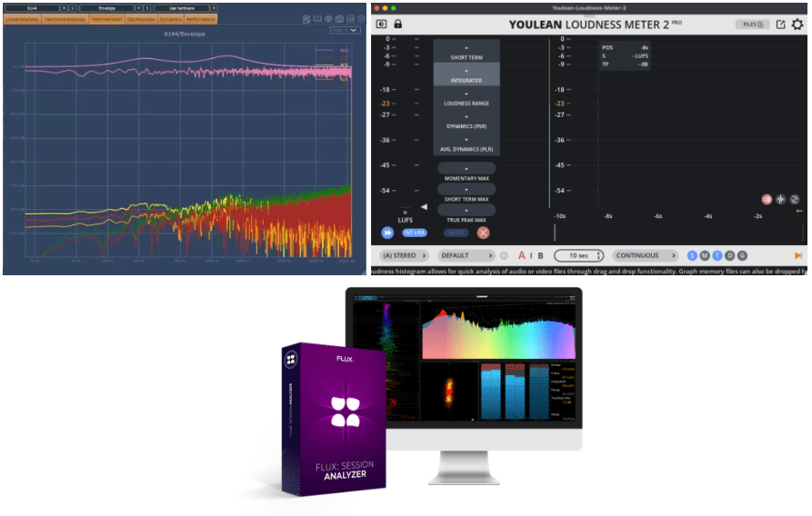Open the DEFAULT preset dropdown

[467, 256]
